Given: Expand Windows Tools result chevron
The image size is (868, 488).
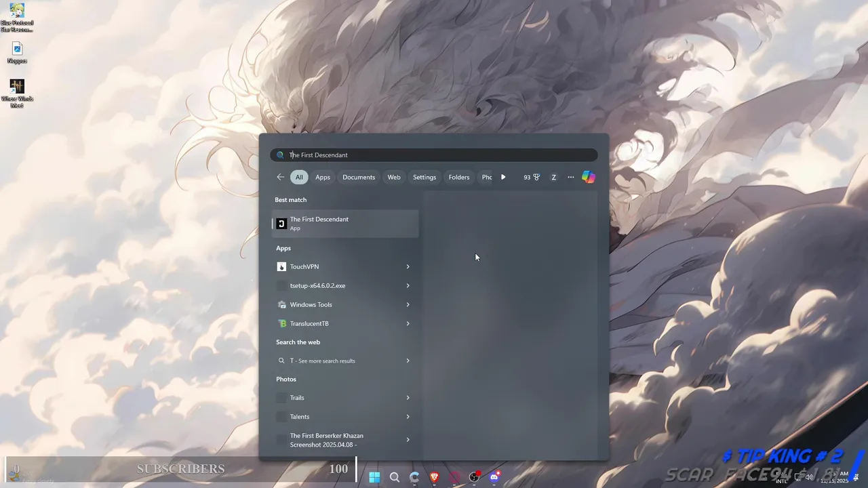Looking at the screenshot, I should (408, 305).
